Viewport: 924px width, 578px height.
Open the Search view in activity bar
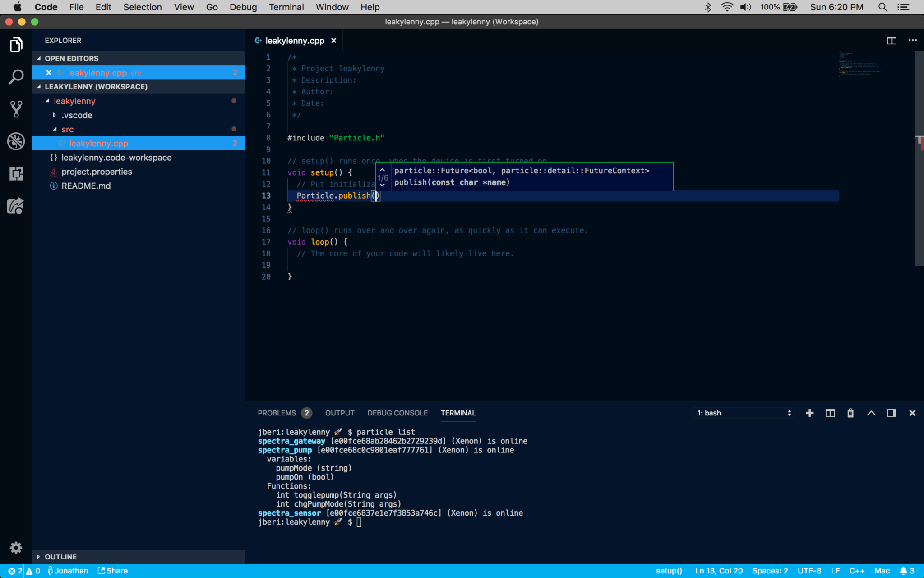click(16, 77)
